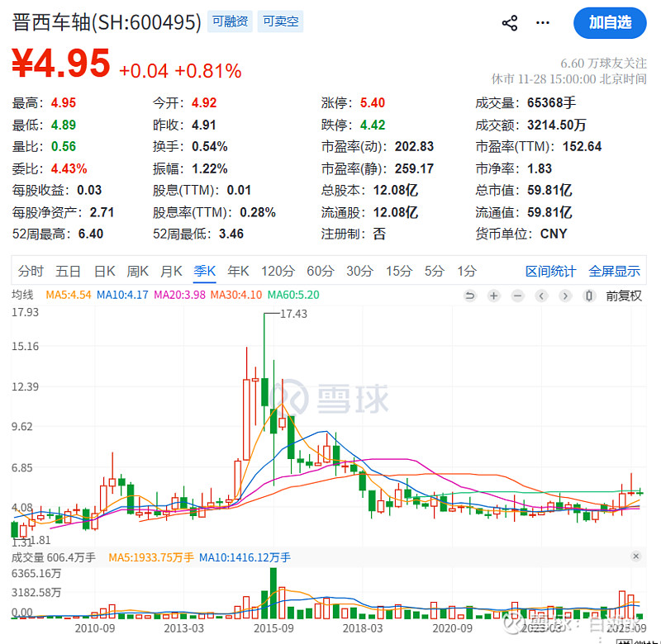
Task: Open 全屏显示 fullscreen view
Action: [614, 272]
